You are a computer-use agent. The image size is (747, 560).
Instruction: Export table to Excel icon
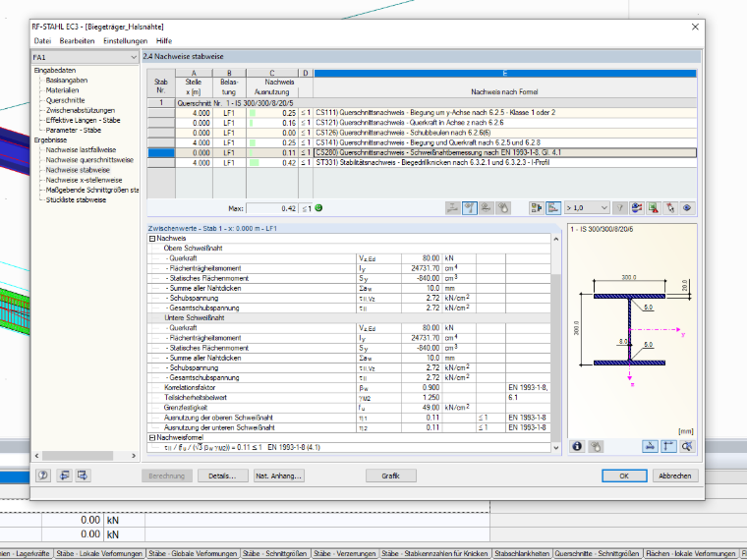point(654,208)
